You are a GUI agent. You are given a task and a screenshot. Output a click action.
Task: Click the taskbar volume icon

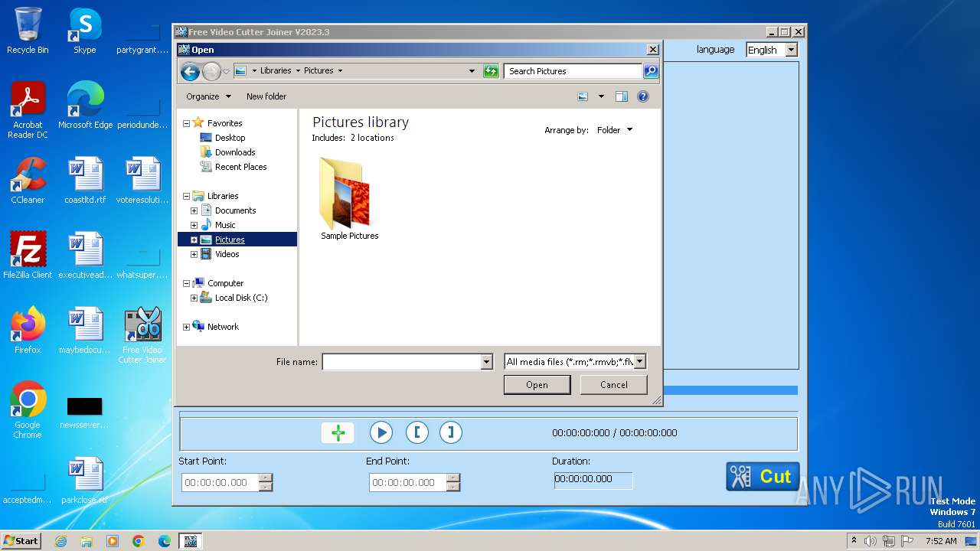pyautogui.click(x=870, y=541)
